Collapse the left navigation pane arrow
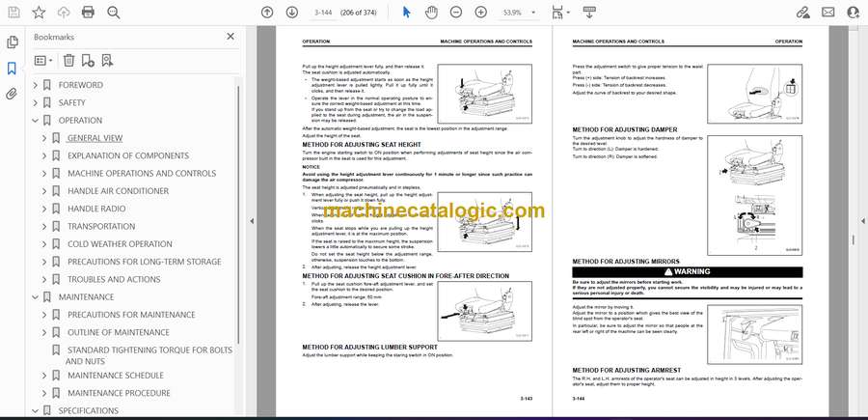The image size is (868, 420). coord(252,221)
